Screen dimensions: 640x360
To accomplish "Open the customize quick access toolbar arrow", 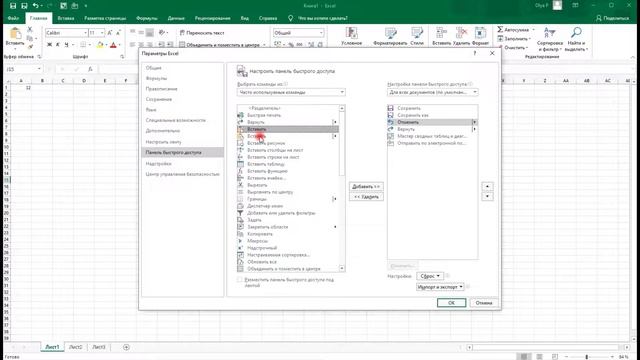I will pos(86,6).
